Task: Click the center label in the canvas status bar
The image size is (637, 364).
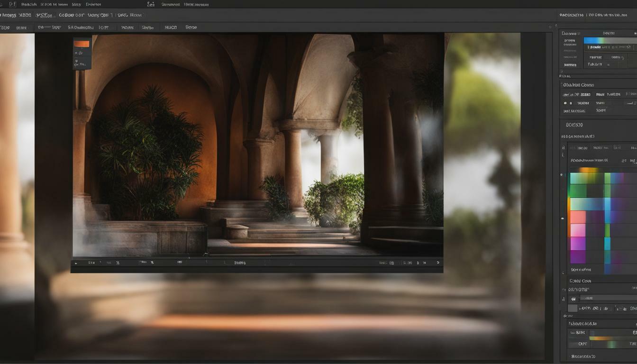Action: point(240,263)
